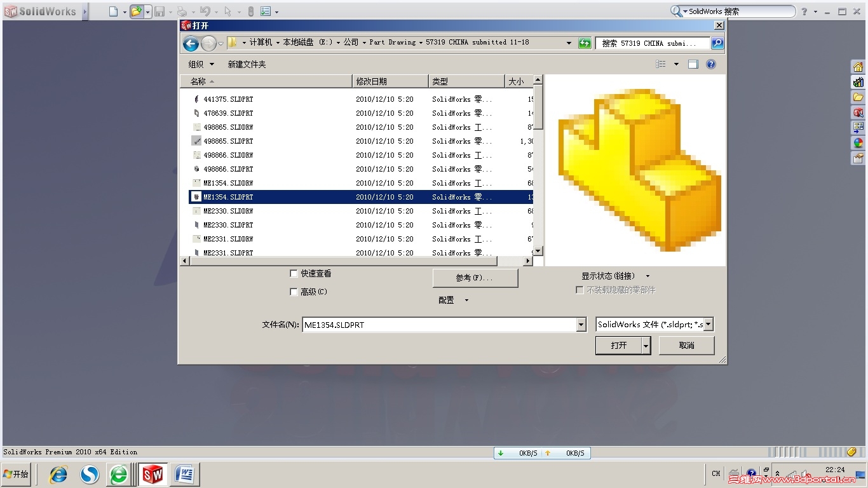868x488 pixels.
Task: Click the SolidWorks search magnifier icon
Action: pos(677,11)
